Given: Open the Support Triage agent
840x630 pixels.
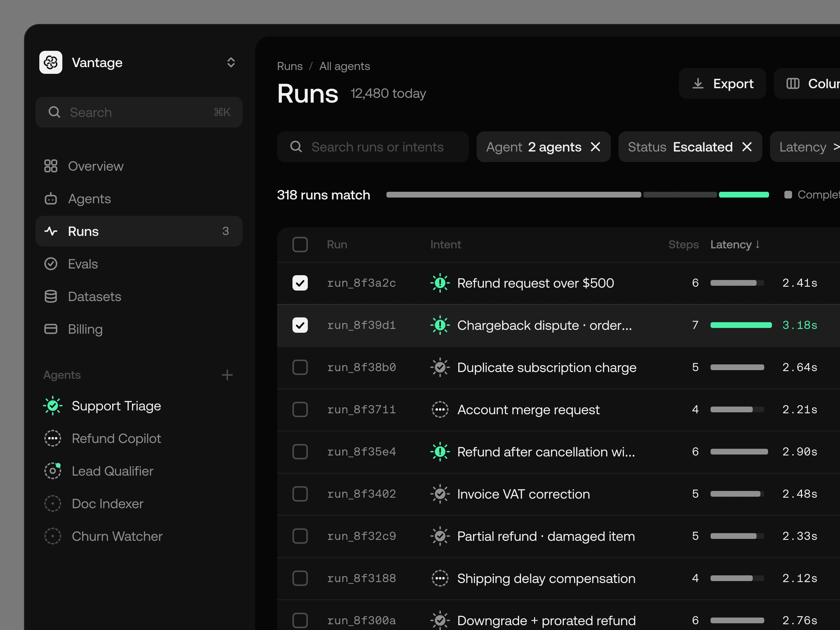Looking at the screenshot, I should [x=139, y=406].
